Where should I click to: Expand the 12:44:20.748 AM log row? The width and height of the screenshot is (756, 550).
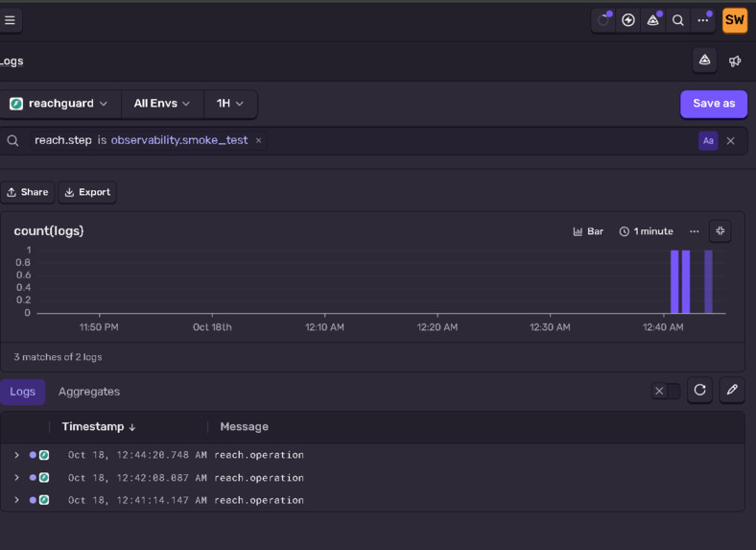pyautogui.click(x=17, y=455)
